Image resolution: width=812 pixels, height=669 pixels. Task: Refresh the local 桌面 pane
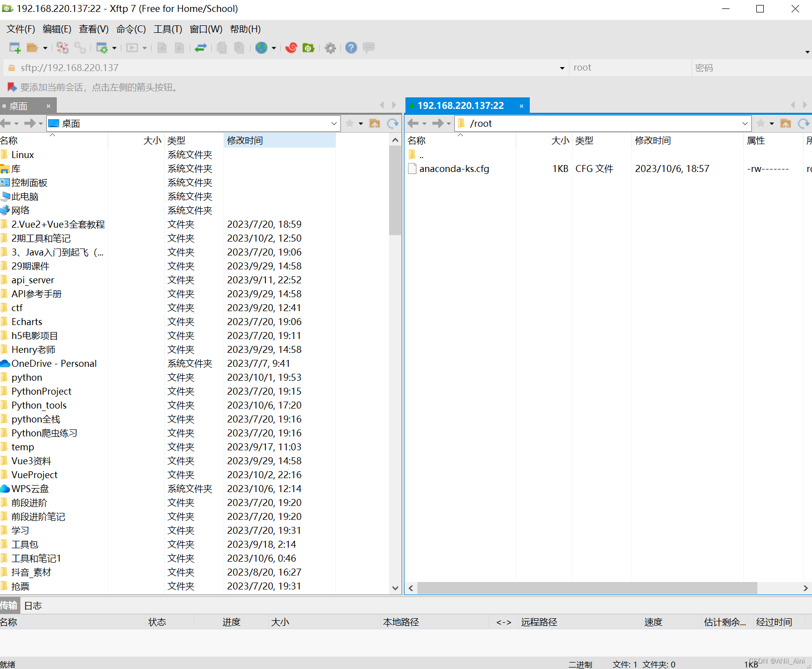click(x=393, y=123)
